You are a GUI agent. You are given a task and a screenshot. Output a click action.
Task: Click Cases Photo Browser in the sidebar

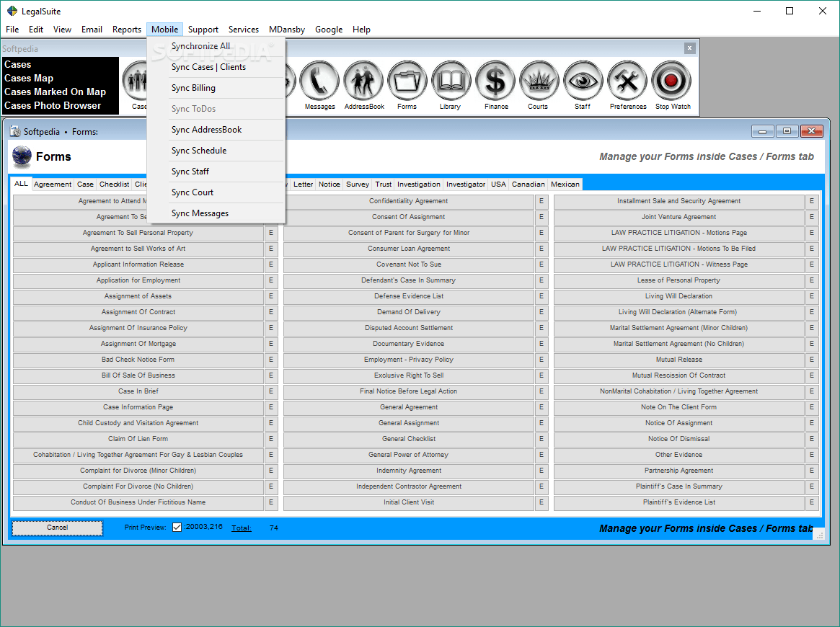[x=53, y=104]
